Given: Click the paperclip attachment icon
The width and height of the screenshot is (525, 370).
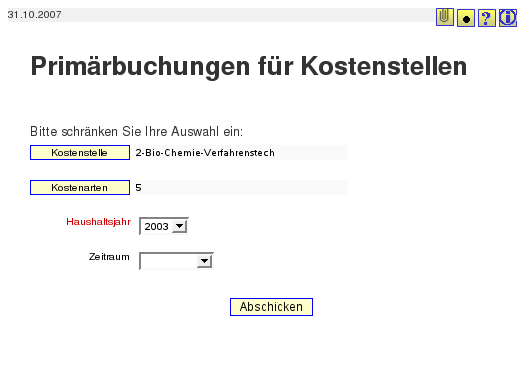Looking at the screenshot, I should [445, 17].
